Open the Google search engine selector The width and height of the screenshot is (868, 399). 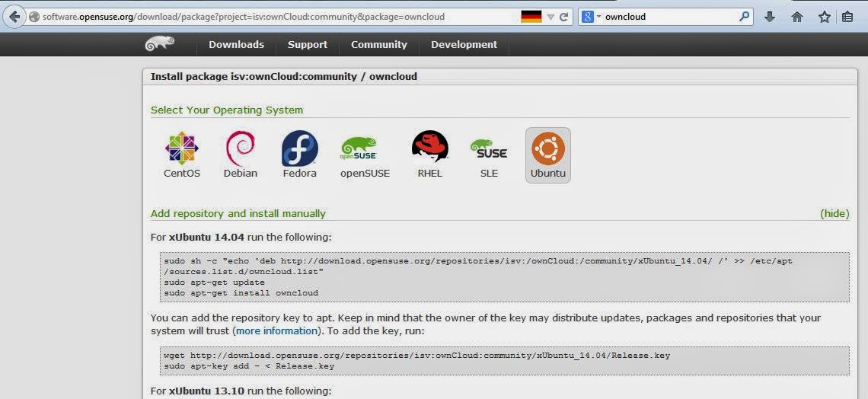pyautogui.click(x=591, y=17)
